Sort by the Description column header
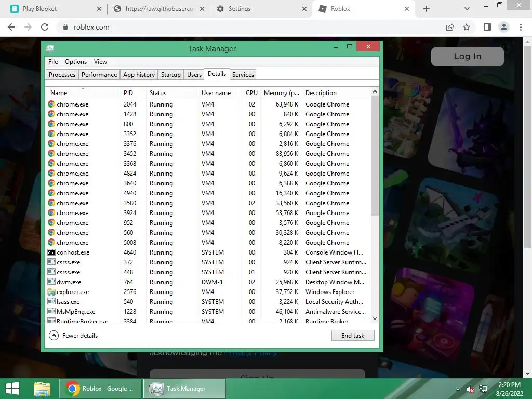532x399 pixels. click(336, 93)
